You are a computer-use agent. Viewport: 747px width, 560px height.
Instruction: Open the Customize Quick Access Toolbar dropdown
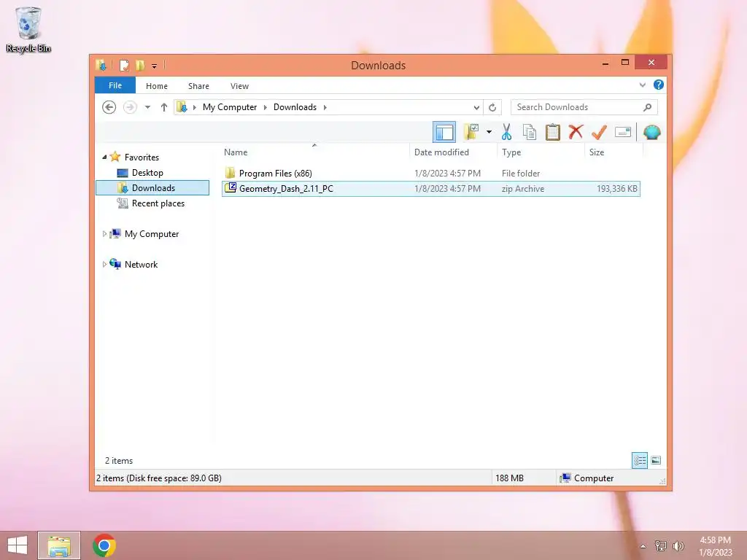[x=155, y=66]
